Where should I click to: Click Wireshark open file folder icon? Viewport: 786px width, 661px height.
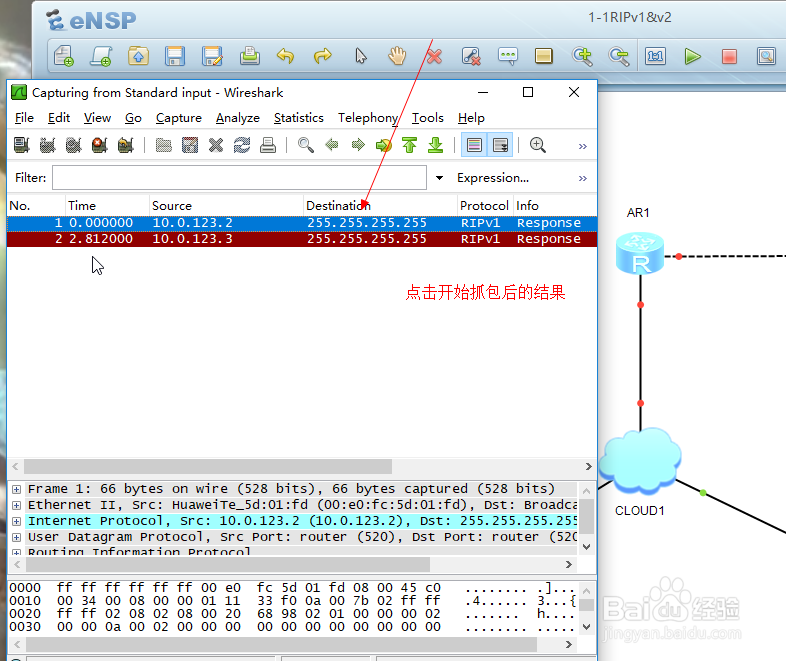click(x=163, y=145)
